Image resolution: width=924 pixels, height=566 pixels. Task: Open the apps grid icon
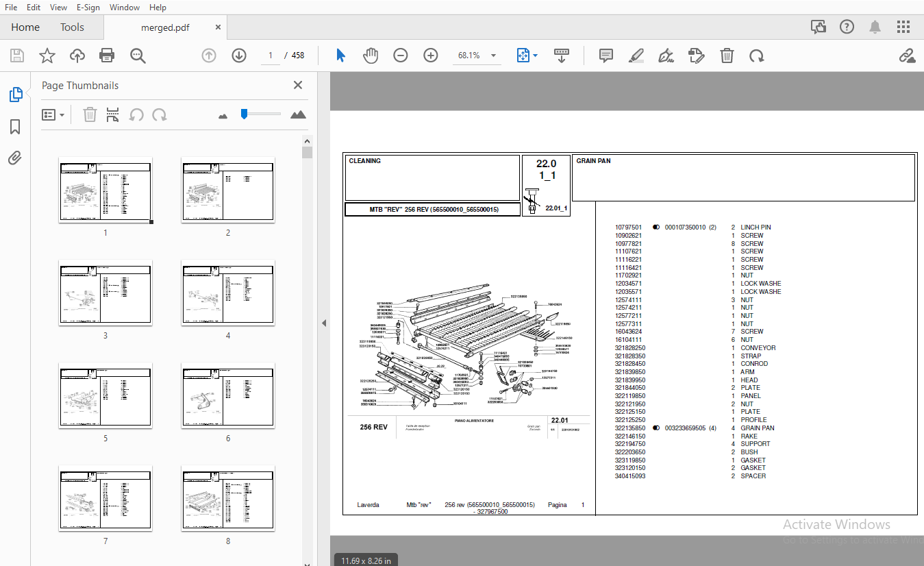pyautogui.click(x=903, y=27)
